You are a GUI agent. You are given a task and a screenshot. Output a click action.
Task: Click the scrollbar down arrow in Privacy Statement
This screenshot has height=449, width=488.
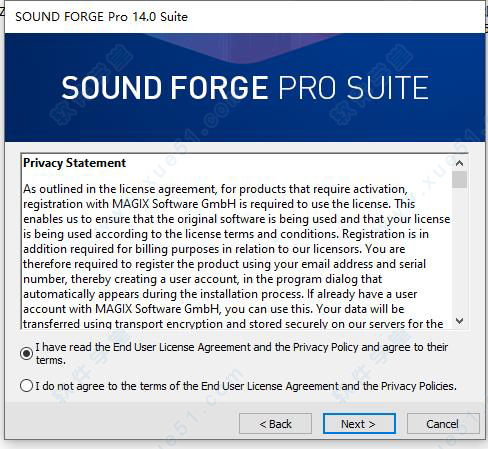pos(460,321)
